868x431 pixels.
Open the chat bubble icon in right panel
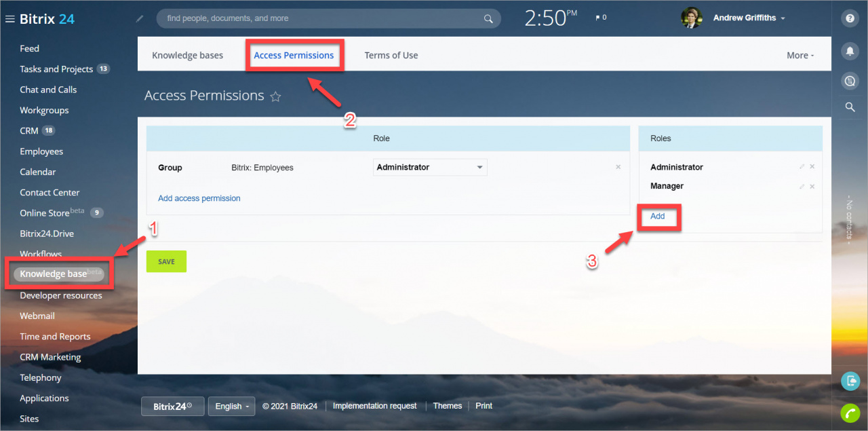tap(850, 81)
